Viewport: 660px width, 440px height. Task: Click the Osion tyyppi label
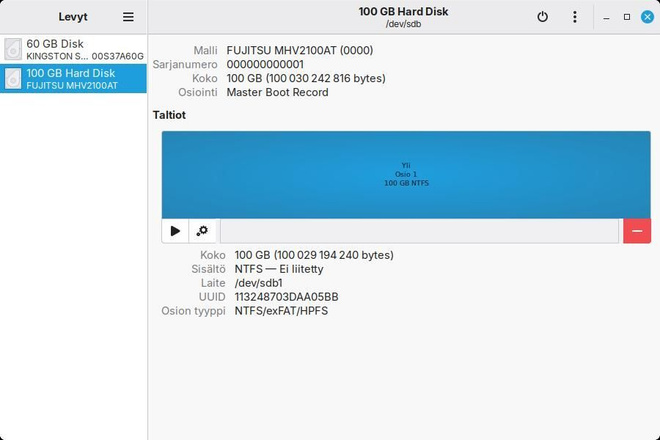tap(194, 311)
